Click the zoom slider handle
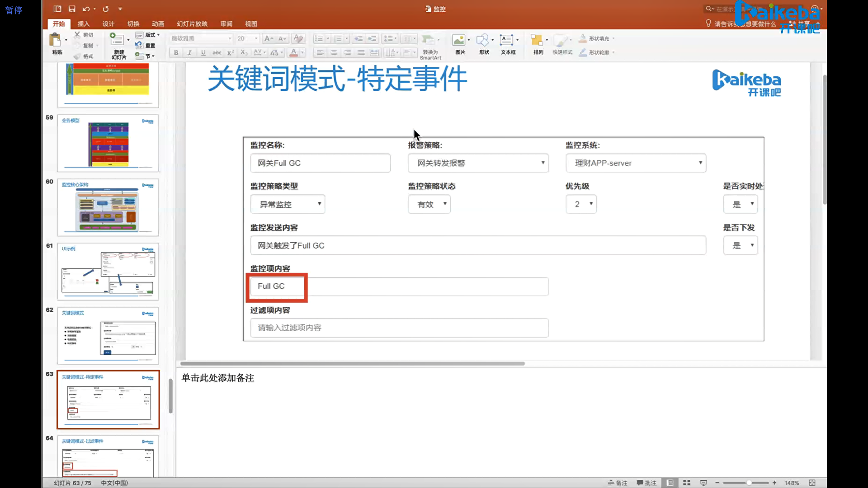The width and height of the screenshot is (868, 488). click(749, 483)
